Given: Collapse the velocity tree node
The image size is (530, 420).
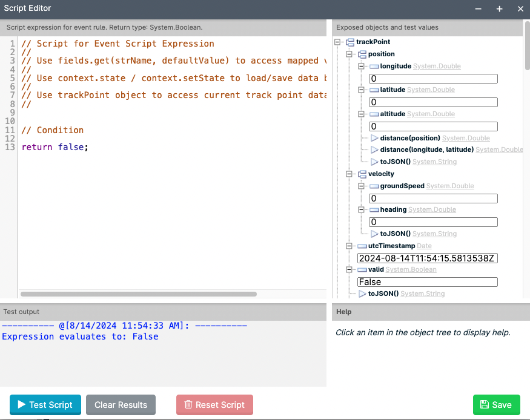Looking at the screenshot, I should pos(349,174).
